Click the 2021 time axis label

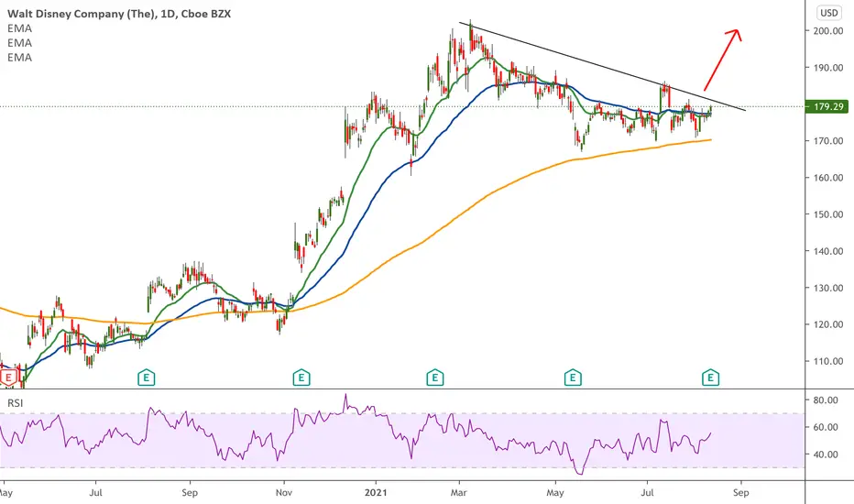(x=376, y=493)
